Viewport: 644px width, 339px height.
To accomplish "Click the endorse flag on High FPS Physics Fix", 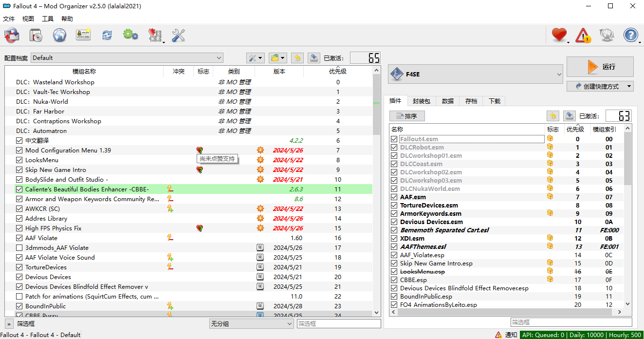I will tap(200, 228).
